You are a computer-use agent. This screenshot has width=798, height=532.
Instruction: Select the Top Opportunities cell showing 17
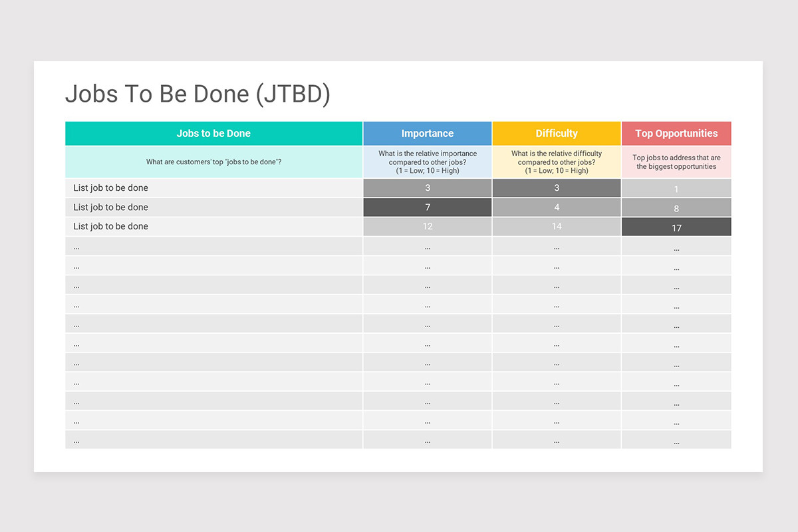pyautogui.click(x=676, y=227)
